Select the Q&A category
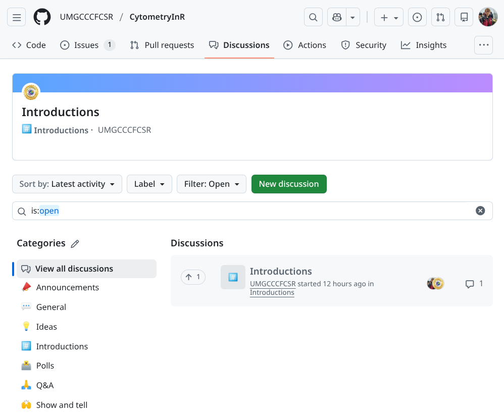The height and width of the screenshot is (420, 504). (x=44, y=386)
